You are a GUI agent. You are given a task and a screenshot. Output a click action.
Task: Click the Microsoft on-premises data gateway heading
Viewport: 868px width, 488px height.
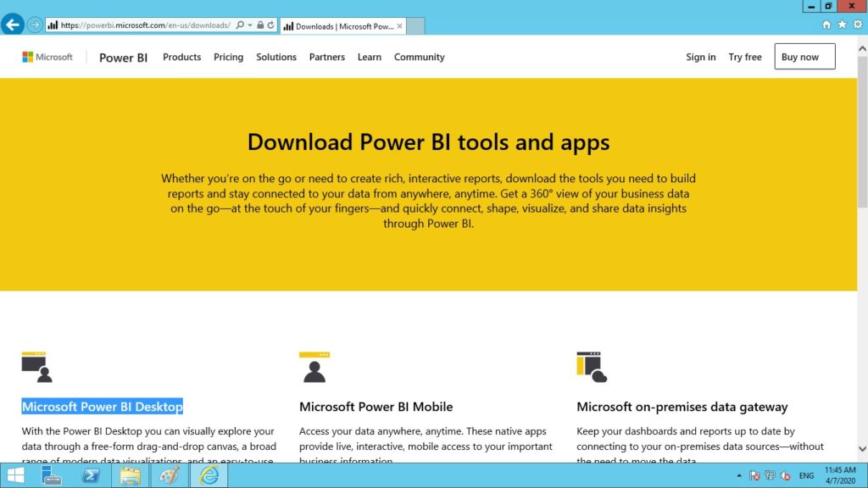(x=682, y=407)
